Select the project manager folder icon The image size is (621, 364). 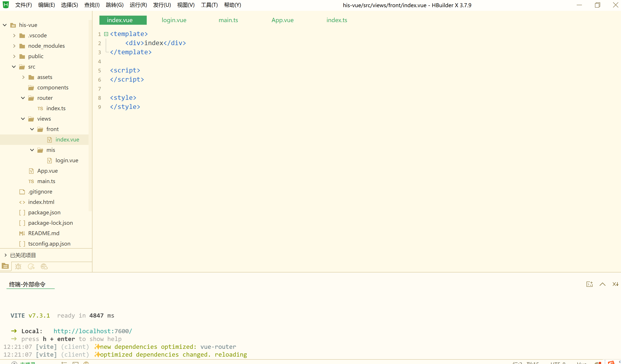[5, 266]
